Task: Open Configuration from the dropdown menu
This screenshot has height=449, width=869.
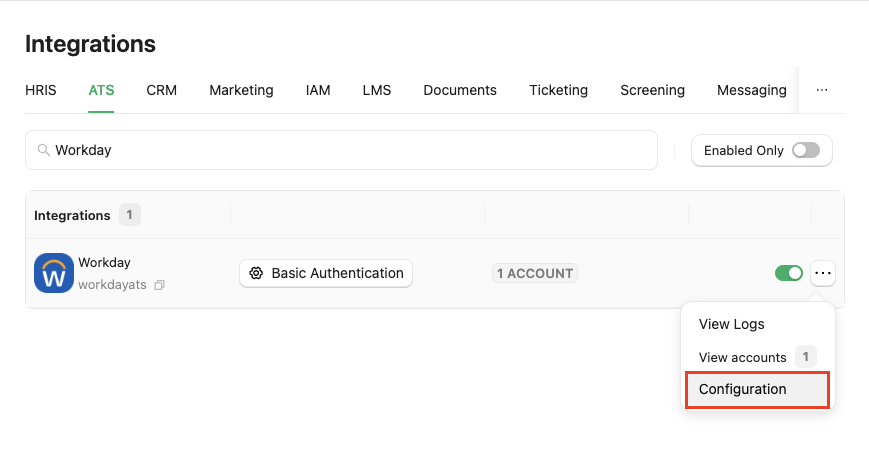Action: point(758,389)
